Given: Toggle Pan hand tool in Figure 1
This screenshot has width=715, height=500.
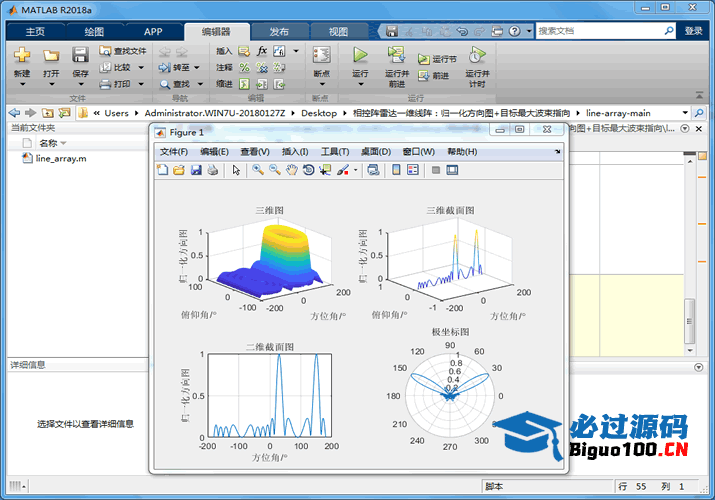Looking at the screenshot, I should (292, 170).
